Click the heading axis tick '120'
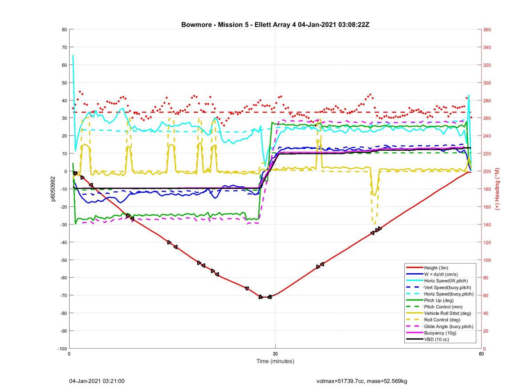532x392 pixels. (x=487, y=242)
